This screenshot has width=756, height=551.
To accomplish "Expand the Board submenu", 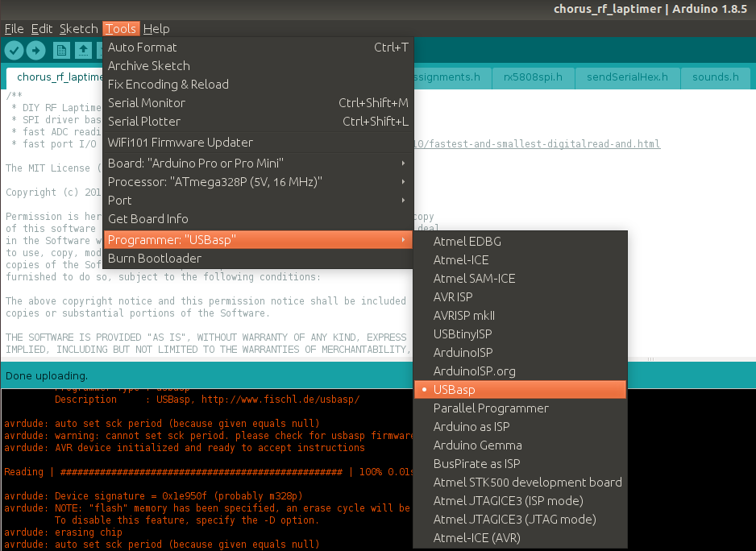I will (258, 164).
